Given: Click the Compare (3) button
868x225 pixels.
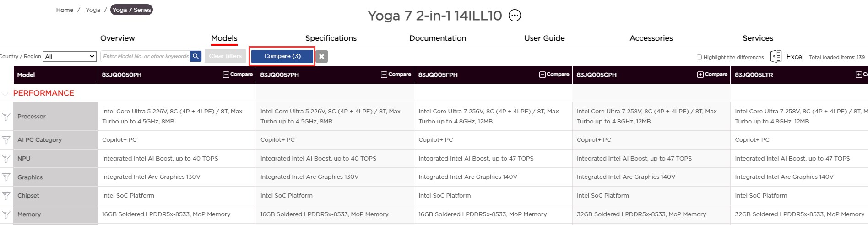Looking at the screenshot, I should tap(282, 56).
